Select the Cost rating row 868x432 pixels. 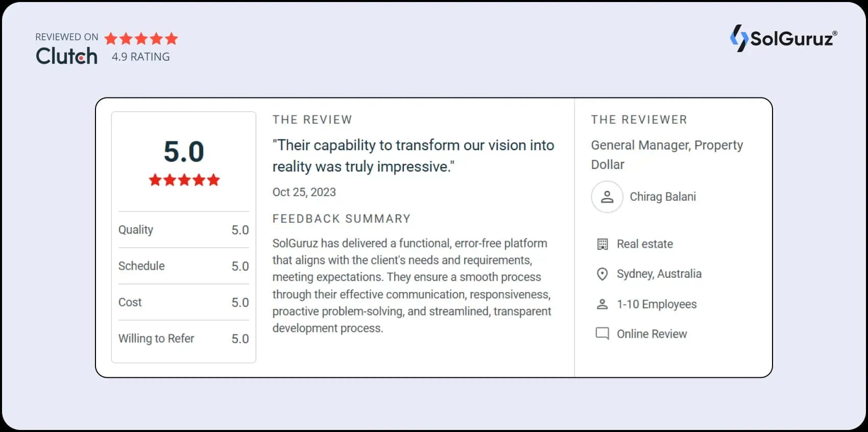[184, 302]
